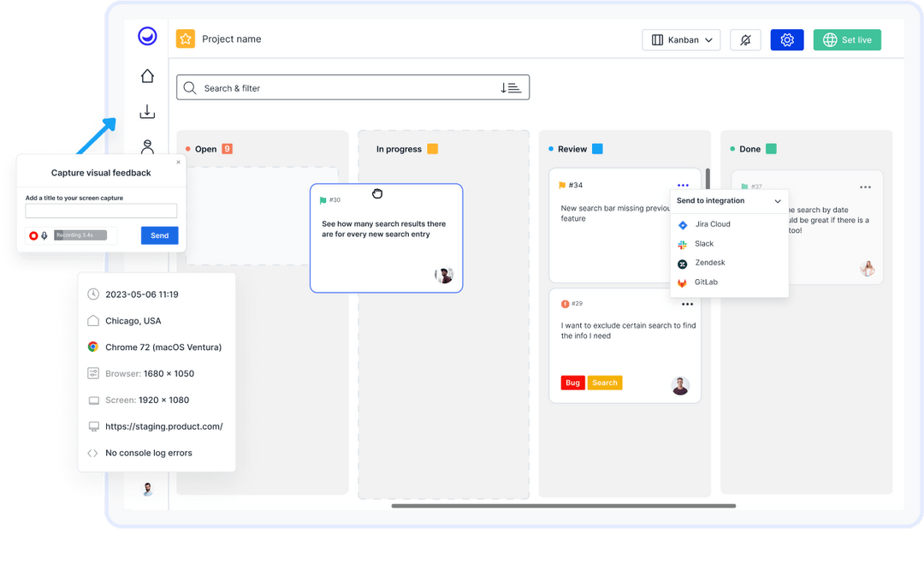Open the three-dot menu on card #29
The image size is (924, 570).
687,304
